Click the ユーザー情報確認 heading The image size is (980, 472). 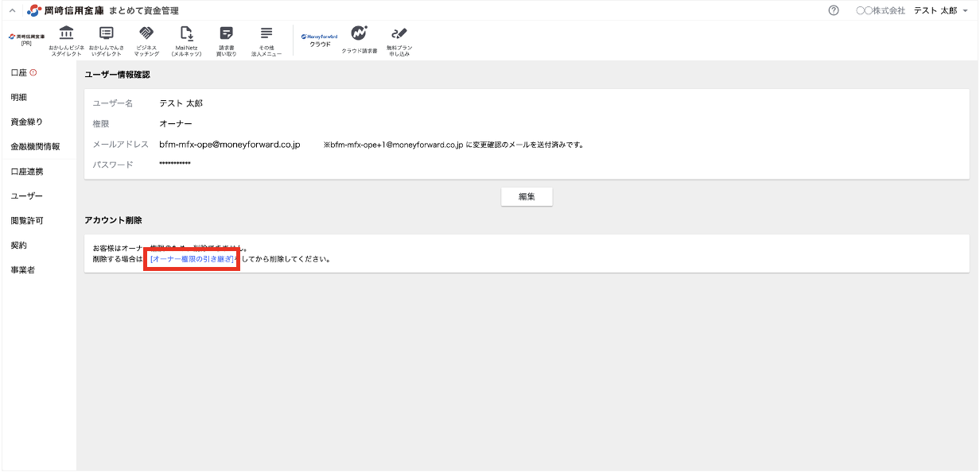tap(117, 75)
